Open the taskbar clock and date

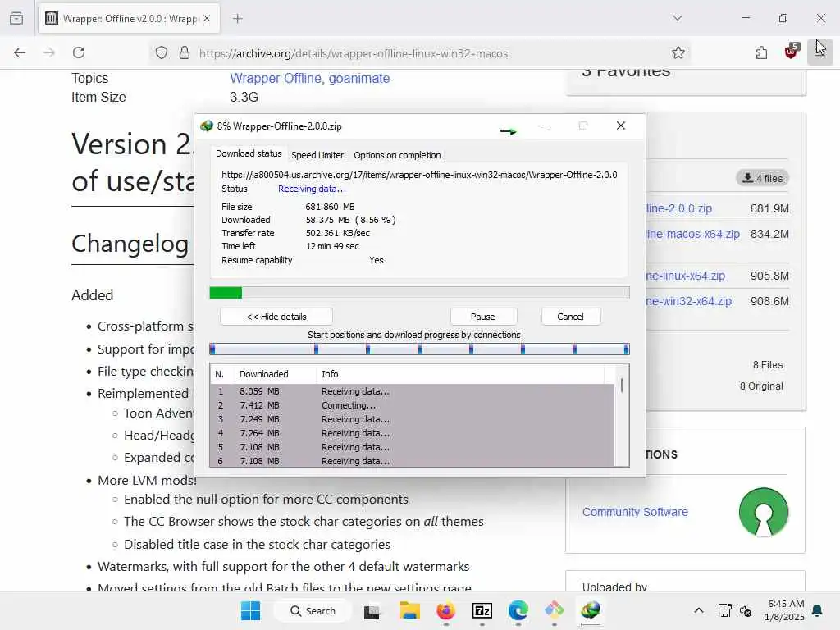(x=785, y=610)
